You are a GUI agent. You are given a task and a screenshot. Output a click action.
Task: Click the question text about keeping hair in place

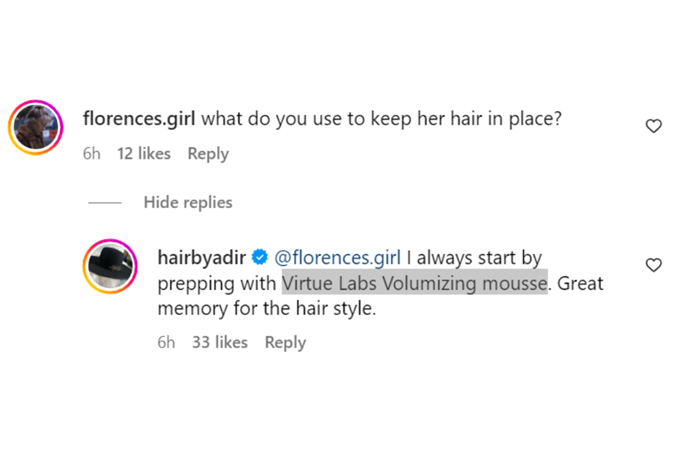381,118
